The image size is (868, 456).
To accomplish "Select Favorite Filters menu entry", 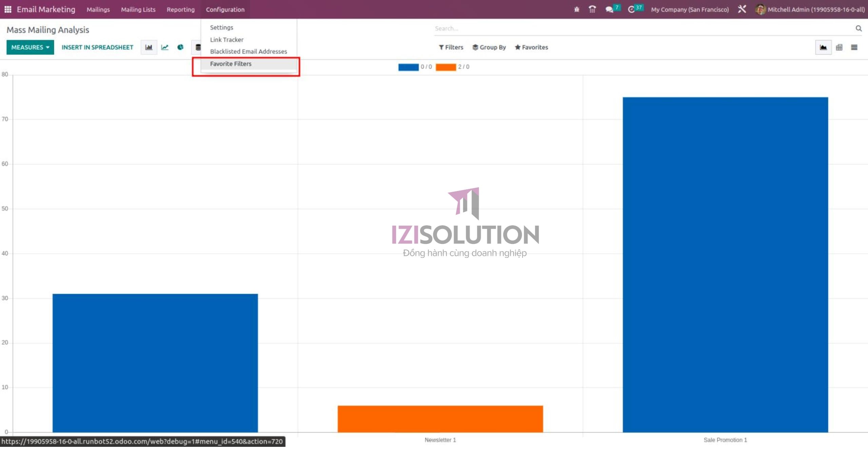I will (231, 64).
